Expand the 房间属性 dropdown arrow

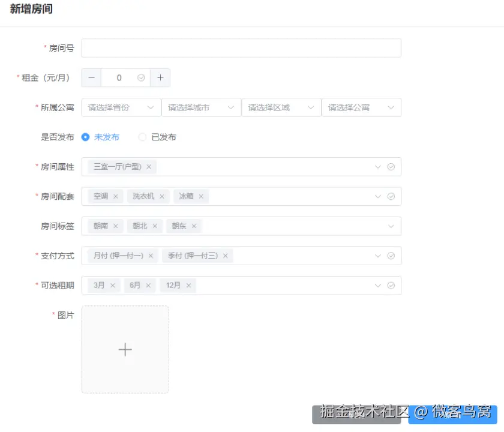377,167
